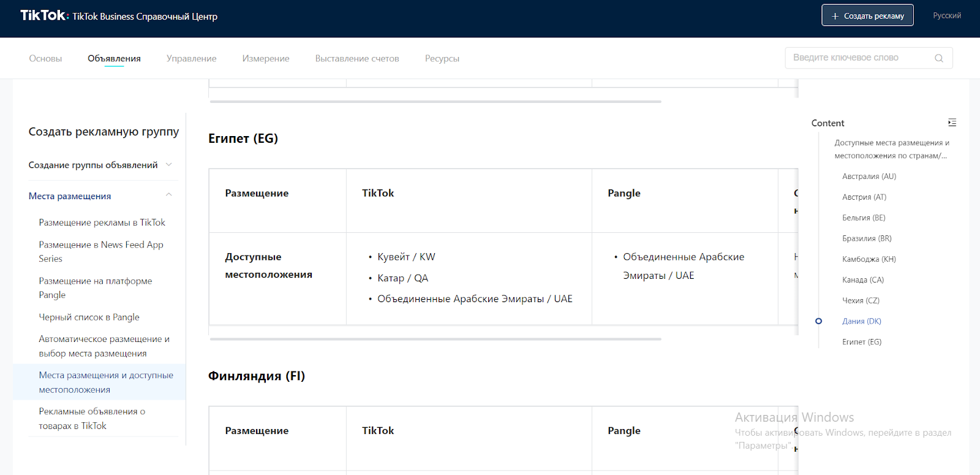Click Катар / QA list item
The image size is (980, 475).
[402, 278]
